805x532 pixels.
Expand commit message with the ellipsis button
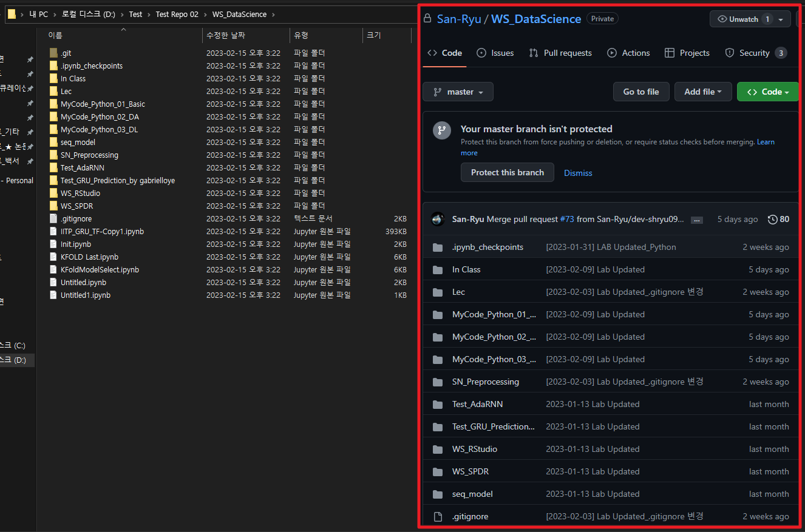[x=697, y=220]
